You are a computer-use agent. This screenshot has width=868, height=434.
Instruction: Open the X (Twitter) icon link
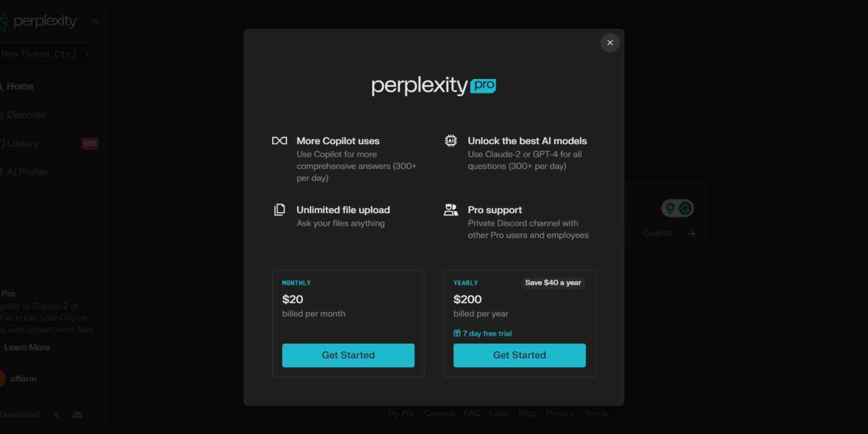pyautogui.click(x=56, y=415)
